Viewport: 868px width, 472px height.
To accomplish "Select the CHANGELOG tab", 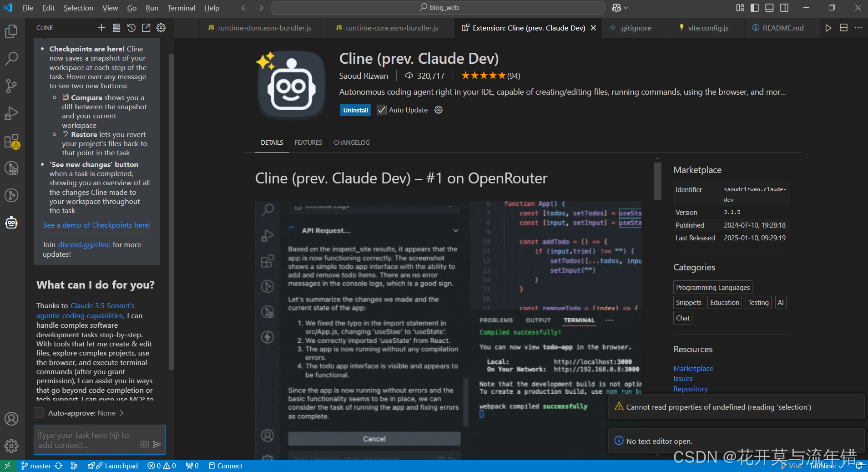I will (x=351, y=142).
